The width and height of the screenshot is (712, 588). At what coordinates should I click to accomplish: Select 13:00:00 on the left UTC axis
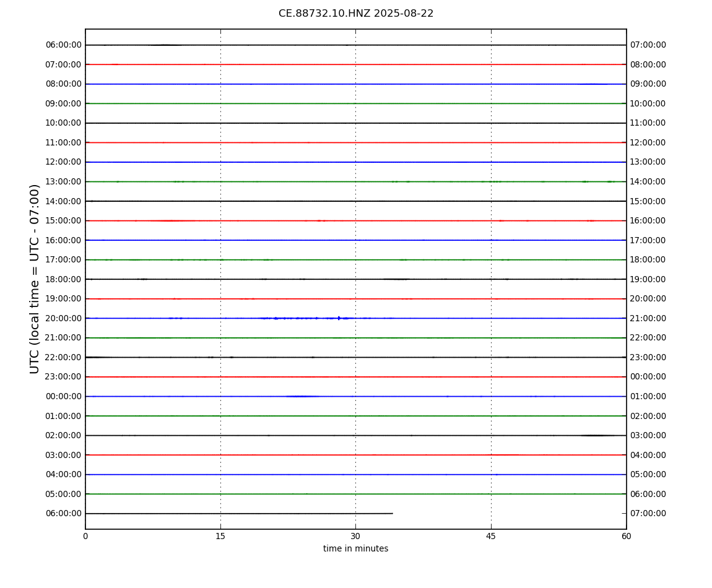click(x=64, y=181)
